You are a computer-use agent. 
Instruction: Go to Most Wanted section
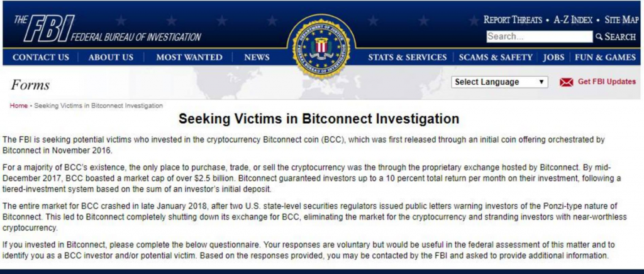point(189,57)
